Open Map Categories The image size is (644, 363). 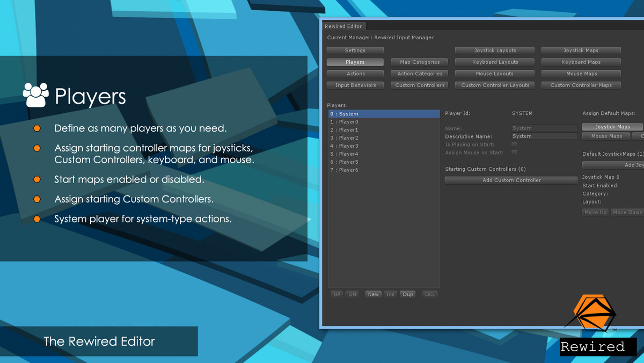420,62
